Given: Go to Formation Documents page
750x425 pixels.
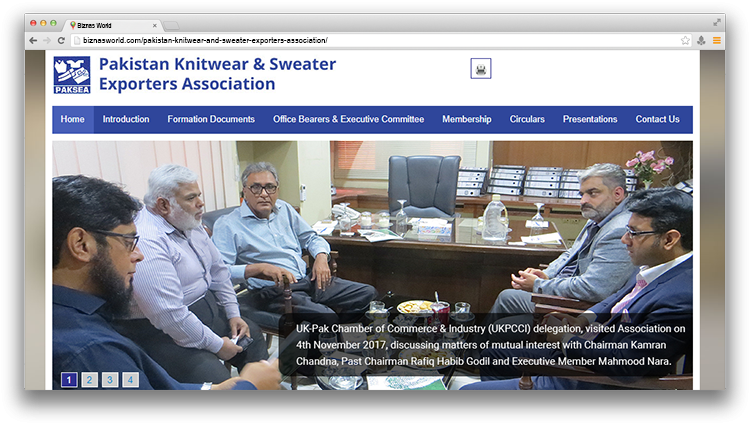Looking at the screenshot, I should click(211, 119).
